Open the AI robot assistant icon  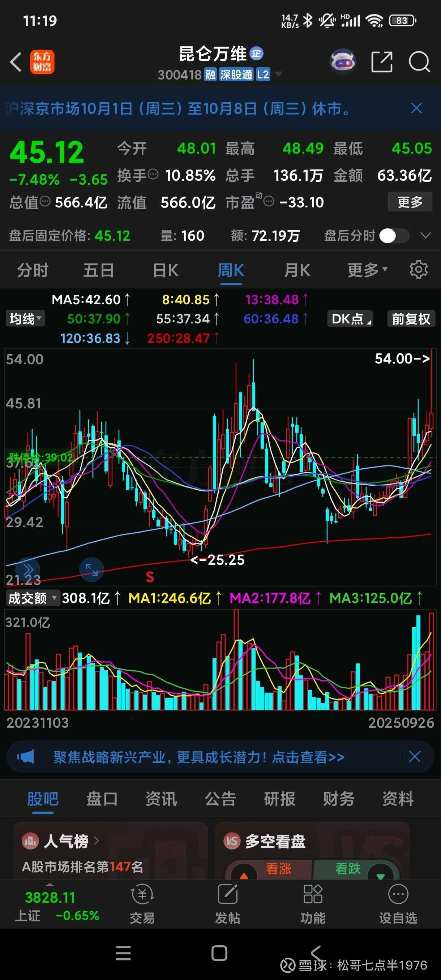coord(342,61)
